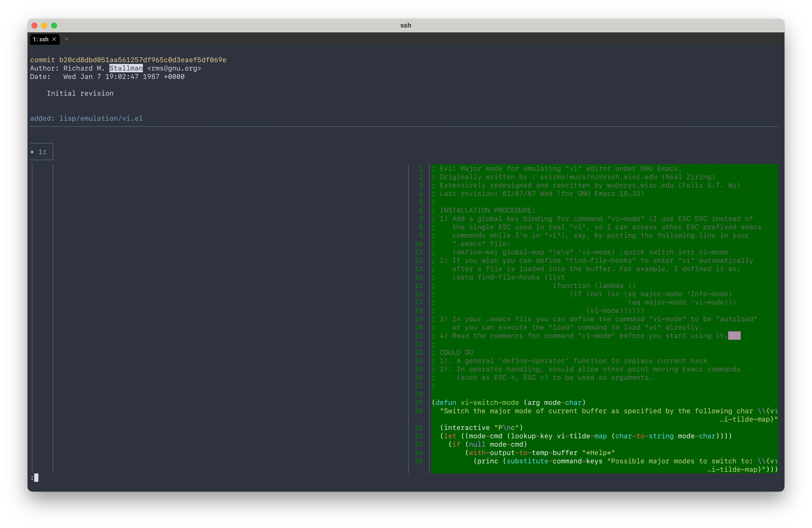
Task: Click the 'ssh' window title
Action: pyautogui.click(x=406, y=26)
